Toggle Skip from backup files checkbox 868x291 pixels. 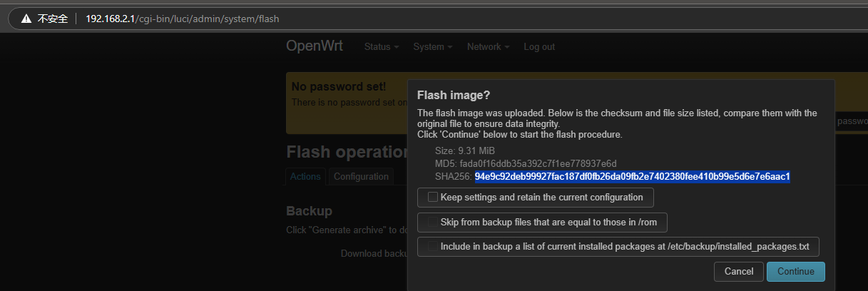tap(433, 223)
